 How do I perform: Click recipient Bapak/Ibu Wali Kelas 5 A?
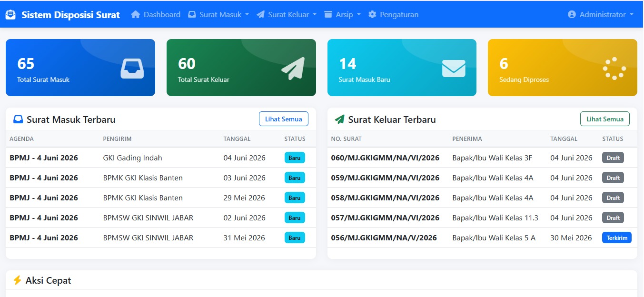pyautogui.click(x=494, y=238)
